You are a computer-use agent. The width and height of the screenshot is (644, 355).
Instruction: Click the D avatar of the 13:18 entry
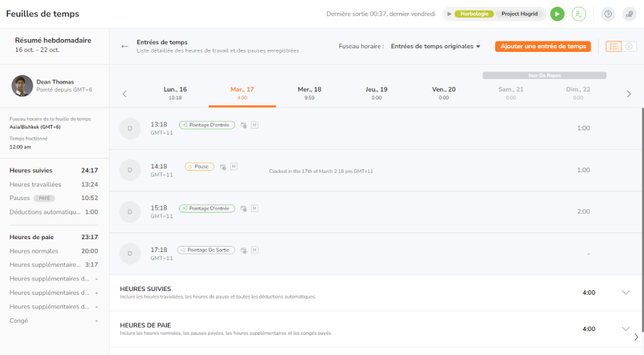pyautogui.click(x=130, y=128)
